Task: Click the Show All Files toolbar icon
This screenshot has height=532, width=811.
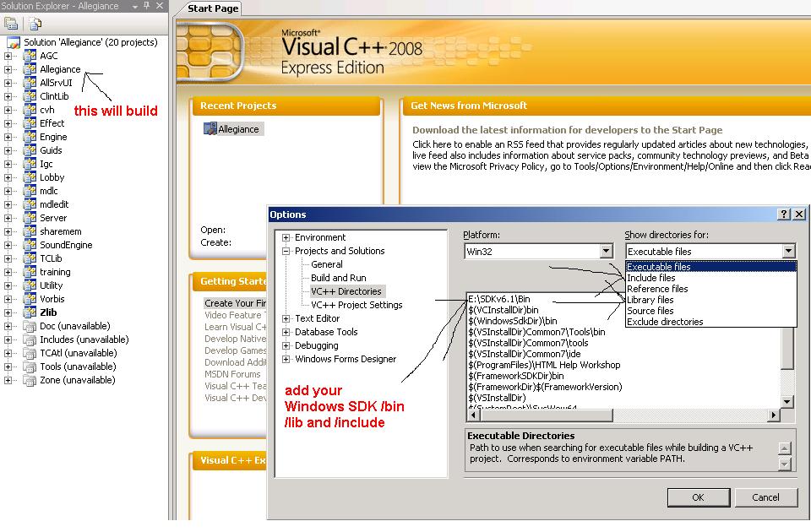Action: coord(35,24)
